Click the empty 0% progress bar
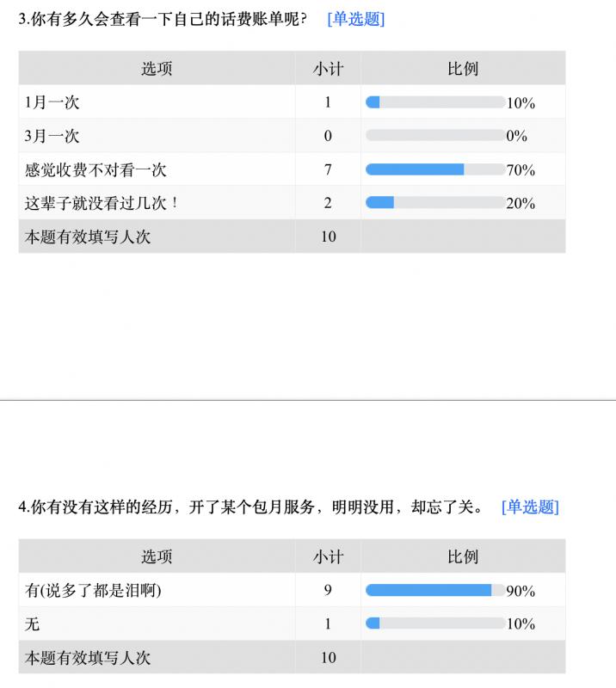 [435, 135]
